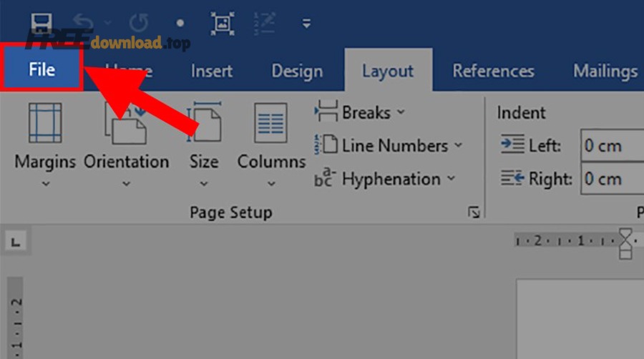Screen dimensions: 644x359
Task: Open the Mailings tab
Action: pyautogui.click(x=606, y=71)
